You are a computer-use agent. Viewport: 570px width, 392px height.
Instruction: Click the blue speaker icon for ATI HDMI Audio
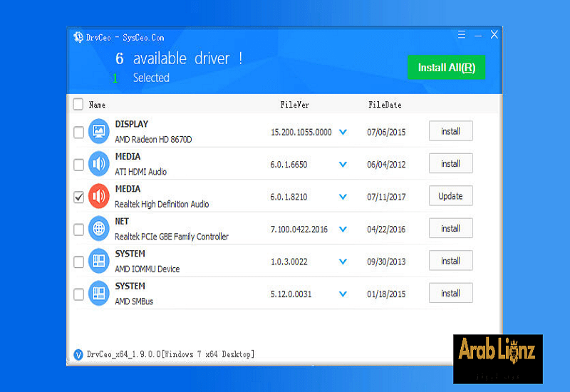point(98,164)
